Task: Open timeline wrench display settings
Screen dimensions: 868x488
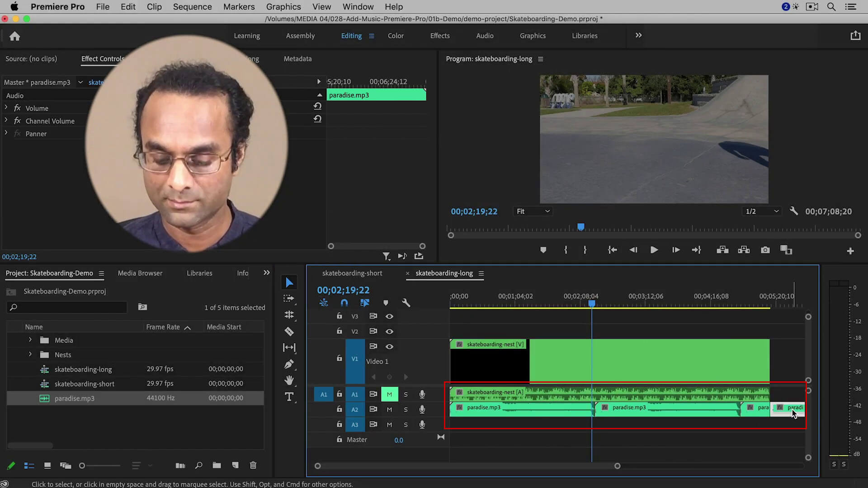Action: 406,303
